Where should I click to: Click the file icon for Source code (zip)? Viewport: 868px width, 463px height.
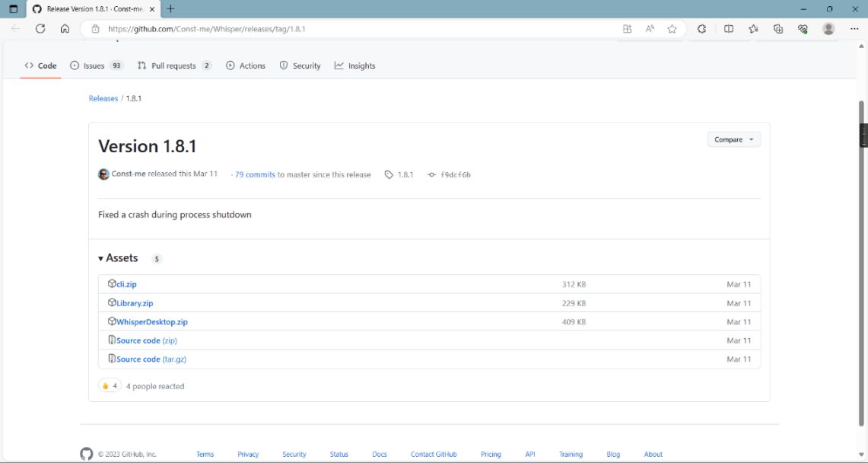point(112,340)
